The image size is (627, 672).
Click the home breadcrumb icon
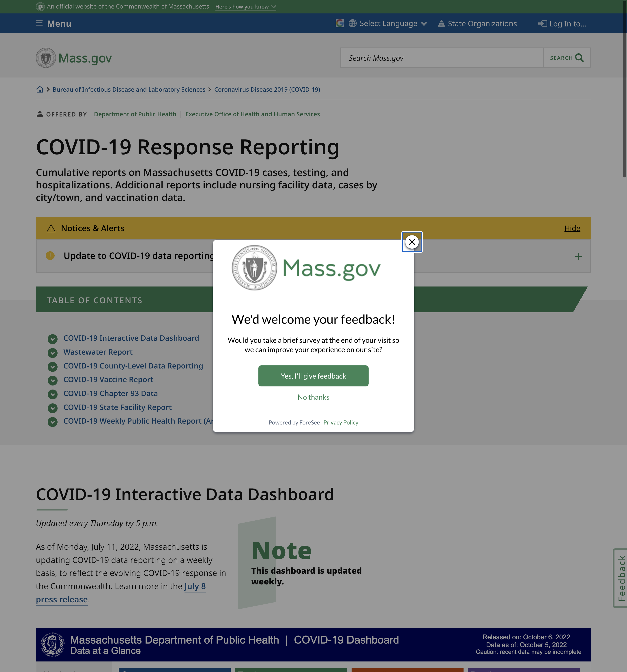[40, 89]
